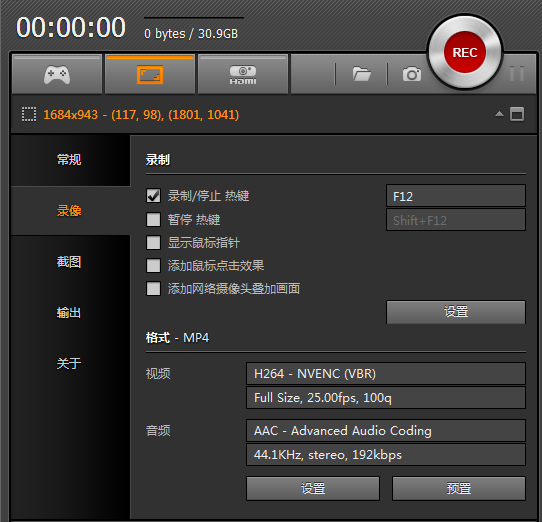
Task: Click the F12 hotkey input field
Action: pyautogui.click(x=456, y=196)
